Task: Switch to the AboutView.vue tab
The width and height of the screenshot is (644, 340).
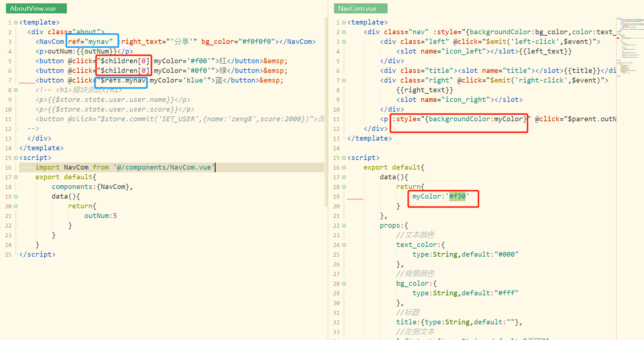Action: pos(36,8)
